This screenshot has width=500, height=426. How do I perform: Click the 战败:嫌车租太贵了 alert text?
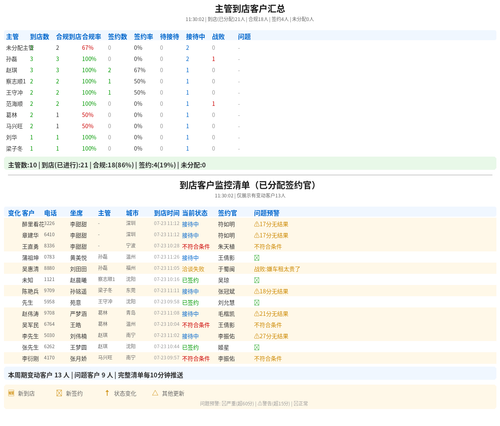coord(277,269)
